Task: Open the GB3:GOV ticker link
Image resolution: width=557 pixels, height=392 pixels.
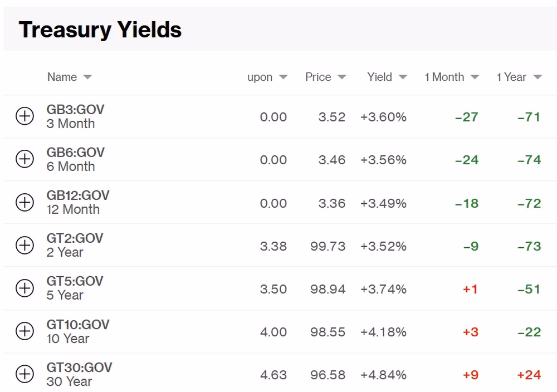Action: 75,110
